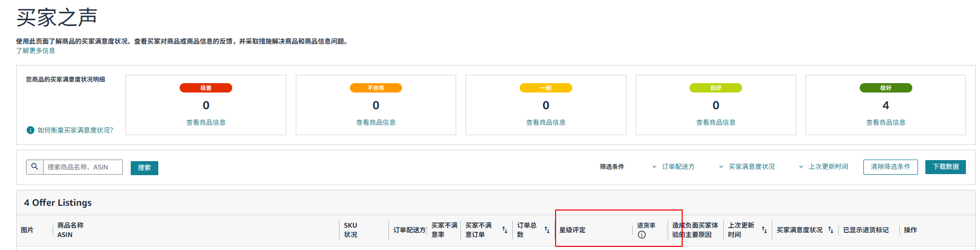Screen dimensions: 980x250
Task: Click the SKU 状况 column header
Action: pyautogui.click(x=350, y=230)
